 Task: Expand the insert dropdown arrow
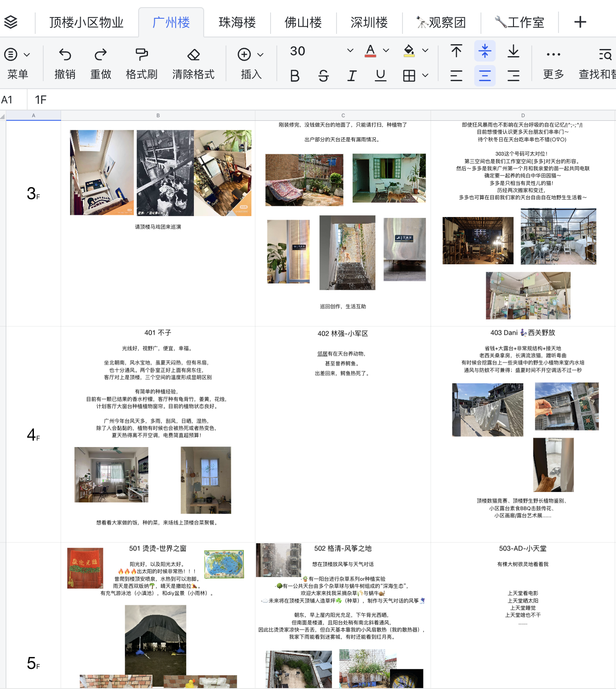(260, 55)
